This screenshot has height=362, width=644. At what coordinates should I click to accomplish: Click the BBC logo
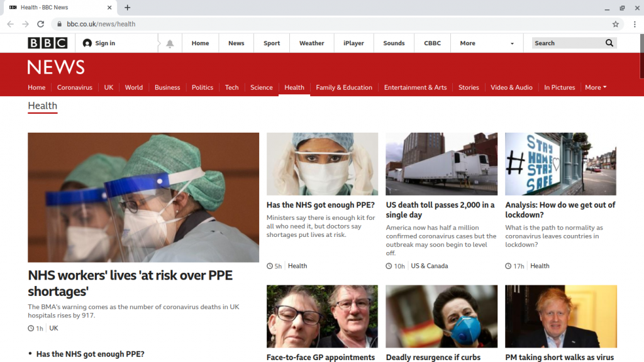click(48, 43)
